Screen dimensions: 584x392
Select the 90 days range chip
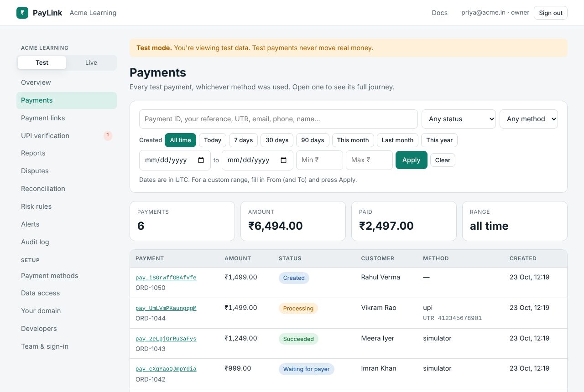click(x=313, y=140)
